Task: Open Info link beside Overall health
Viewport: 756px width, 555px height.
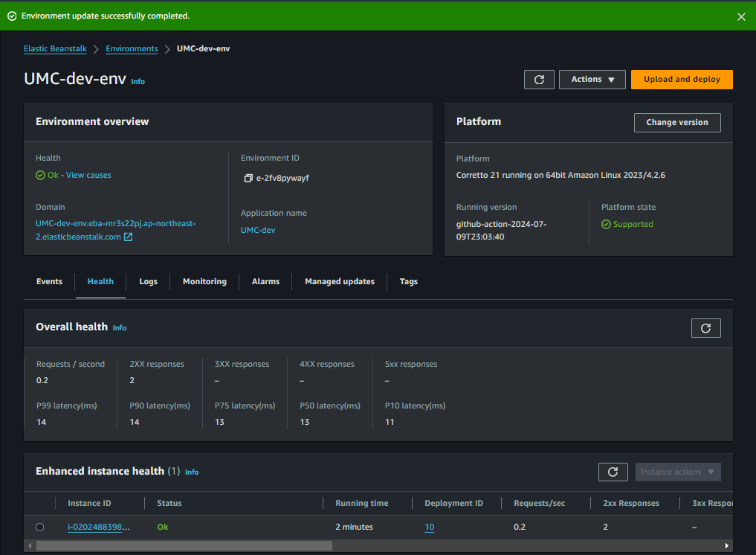Action: pyautogui.click(x=120, y=327)
